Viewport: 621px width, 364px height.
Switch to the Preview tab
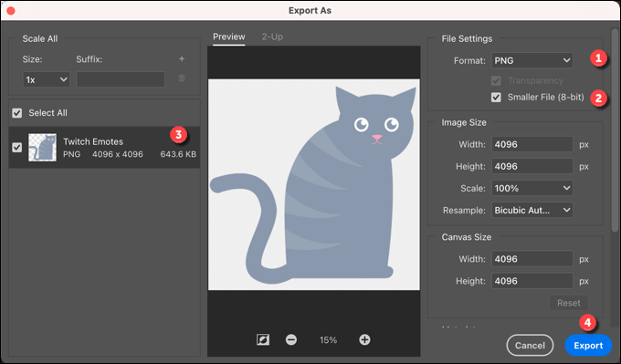pyautogui.click(x=229, y=36)
